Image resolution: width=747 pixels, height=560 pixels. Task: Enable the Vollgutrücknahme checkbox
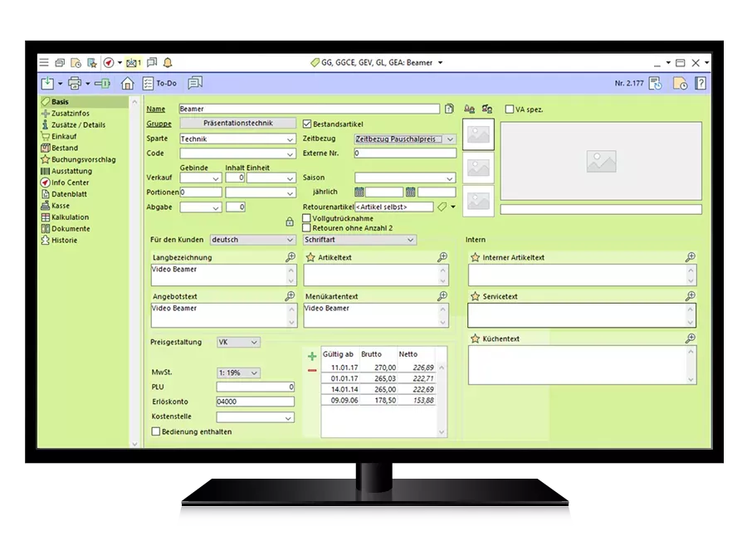click(307, 217)
